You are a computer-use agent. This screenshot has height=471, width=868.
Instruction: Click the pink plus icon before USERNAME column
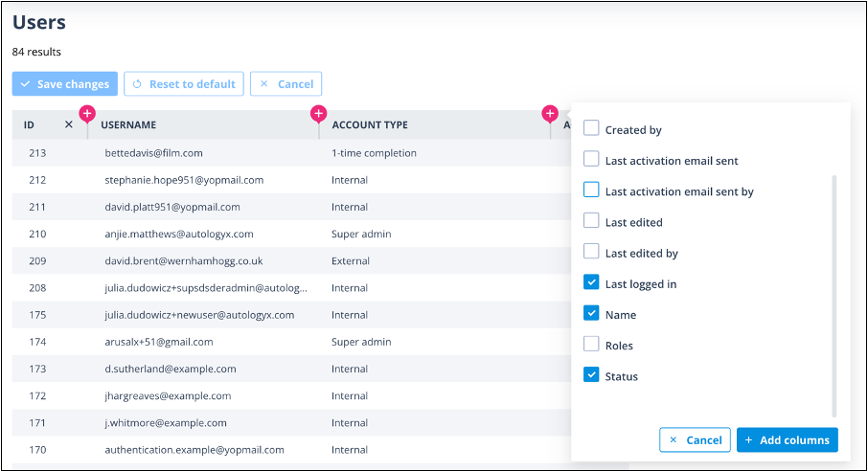coord(87,114)
